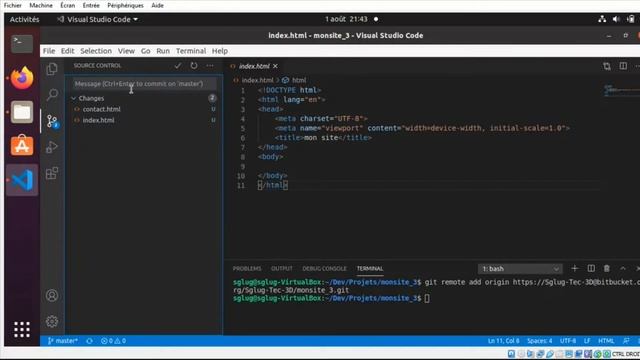Open changes compare icon in editor toolbar

[607, 66]
